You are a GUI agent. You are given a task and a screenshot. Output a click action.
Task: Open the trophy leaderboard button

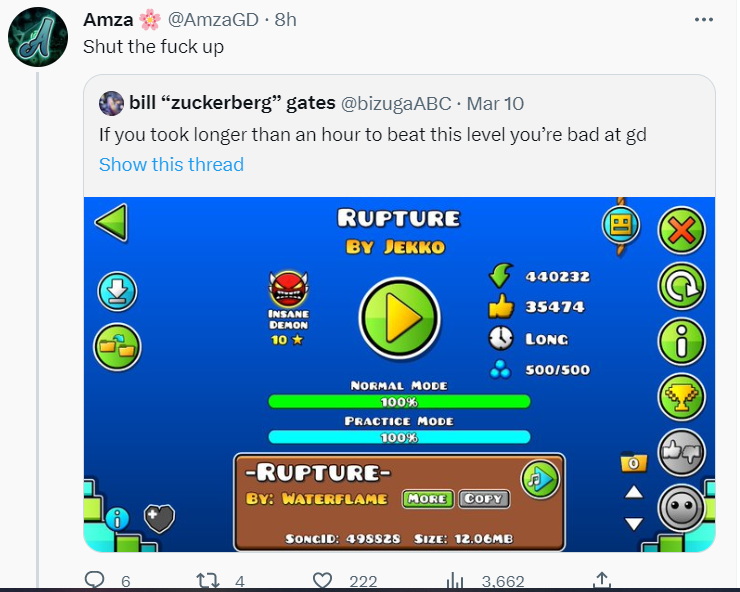(x=681, y=397)
